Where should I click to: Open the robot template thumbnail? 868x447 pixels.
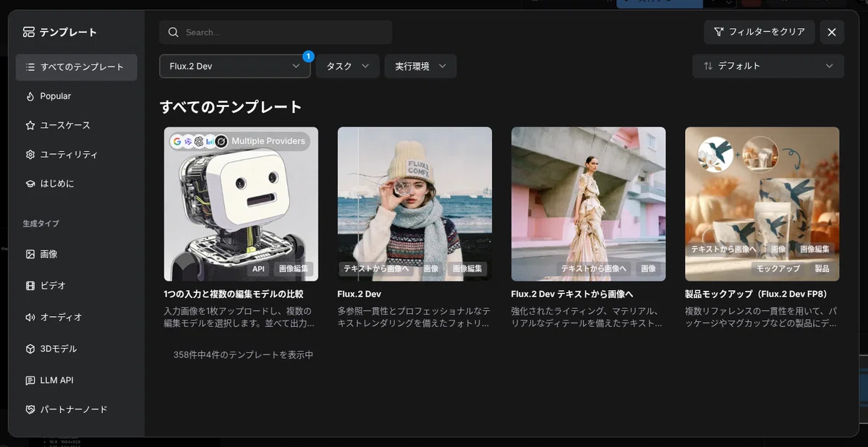(x=241, y=204)
